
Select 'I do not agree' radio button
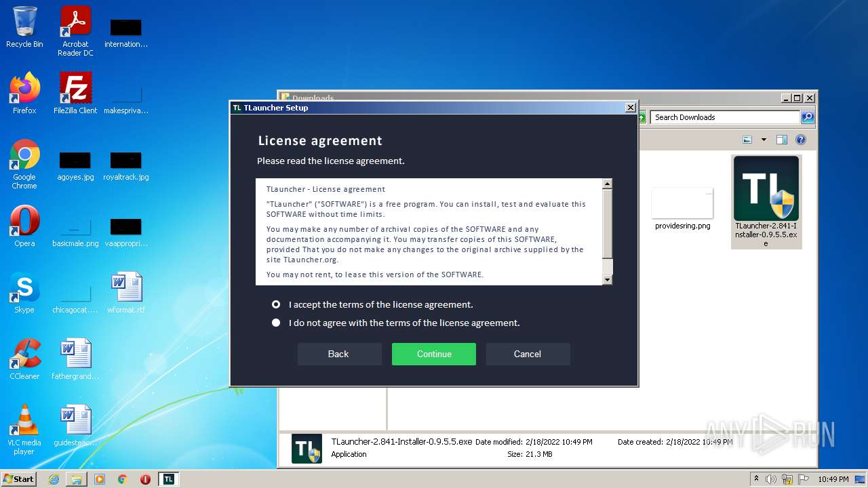coord(276,323)
